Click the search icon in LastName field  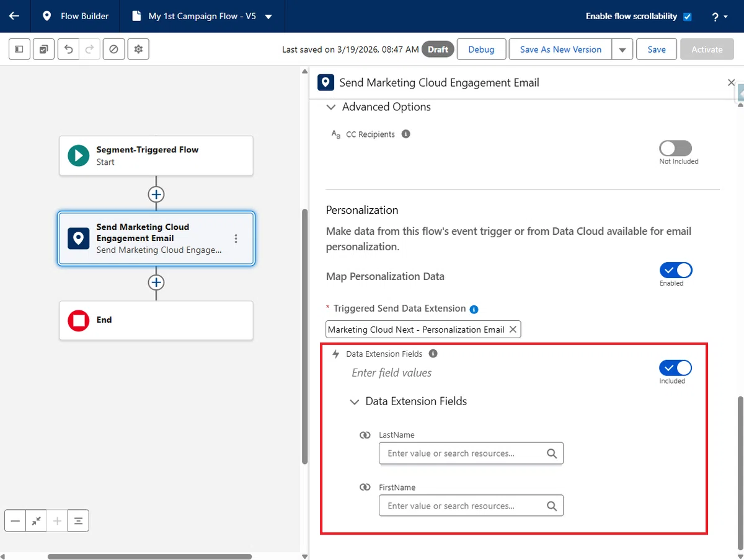pyautogui.click(x=552, y=453)
